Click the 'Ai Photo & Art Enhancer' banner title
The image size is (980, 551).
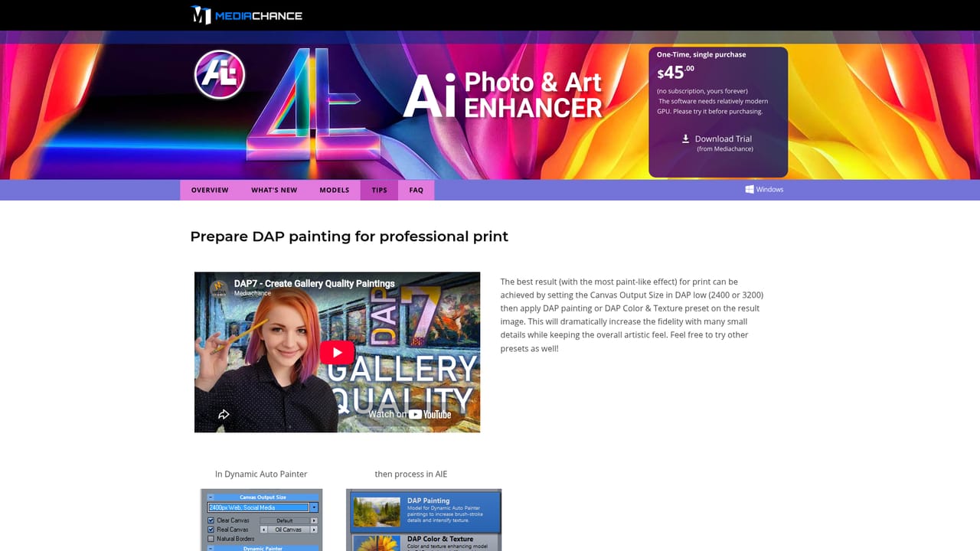click(x=503, y=95)
